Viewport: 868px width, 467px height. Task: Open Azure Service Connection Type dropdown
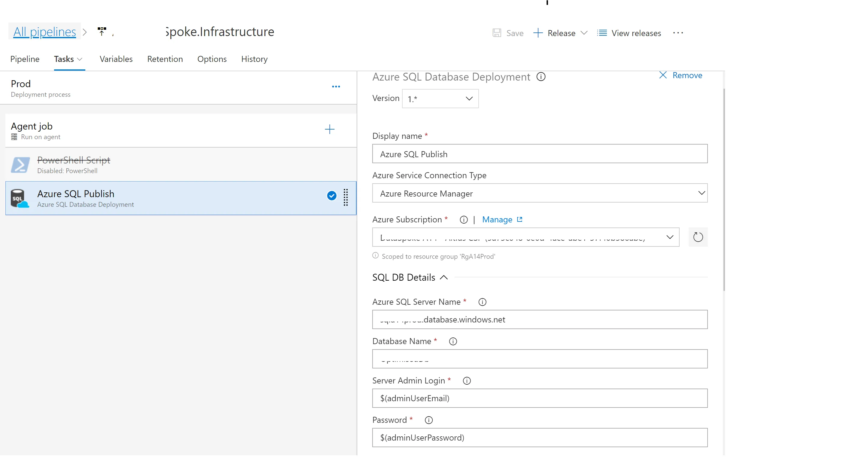click(540, 194)
